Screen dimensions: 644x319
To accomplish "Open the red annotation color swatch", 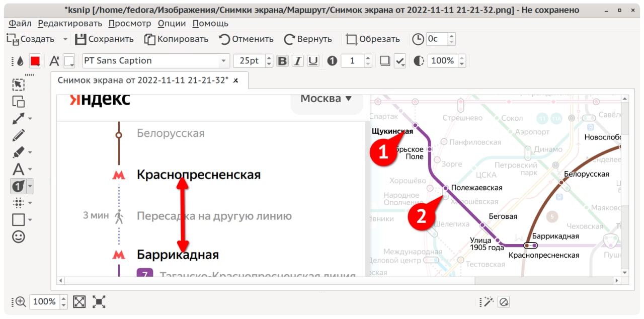I will point(35,61).
